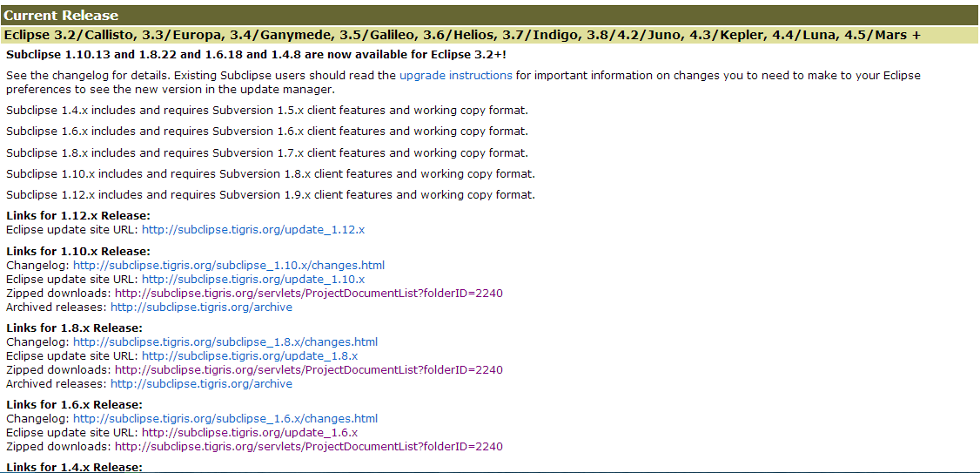The width and height of the screenshot is (980, 473).
Task: Follow the update_1.10.x update site URL
Action: pos(253,279)
